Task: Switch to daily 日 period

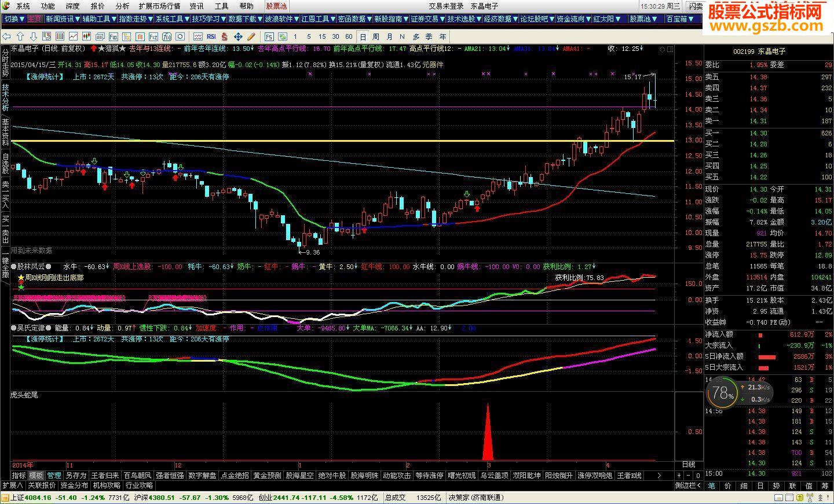Action: (x=363, y=36)
